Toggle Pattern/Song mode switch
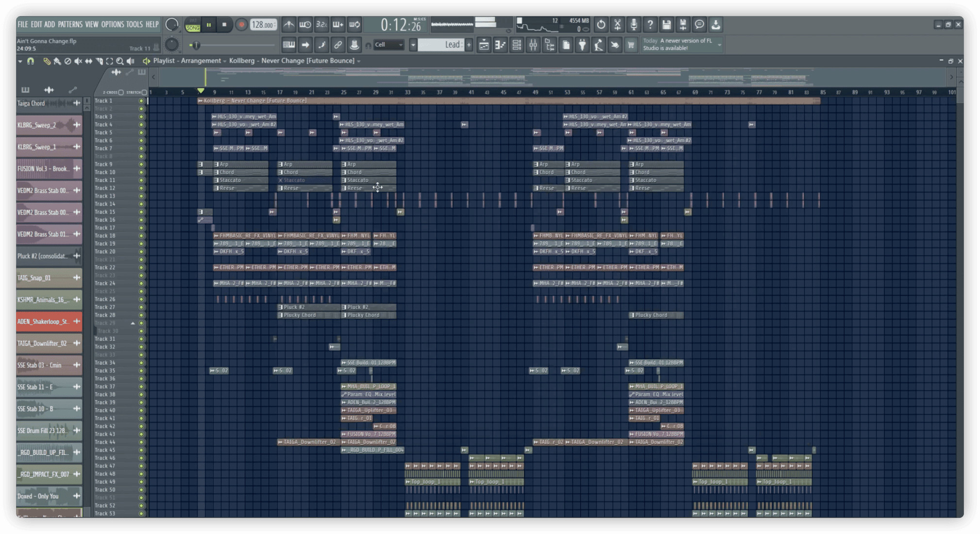This screenshot has width=980, height=534. point(193,25)
